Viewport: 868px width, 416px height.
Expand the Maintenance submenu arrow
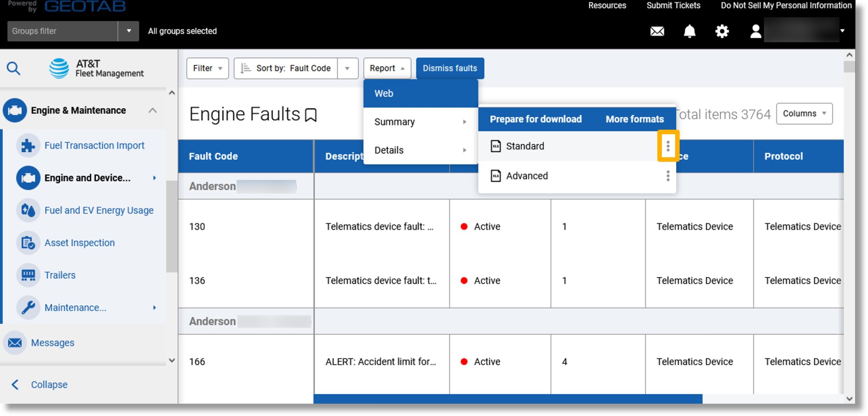(155, 308)
